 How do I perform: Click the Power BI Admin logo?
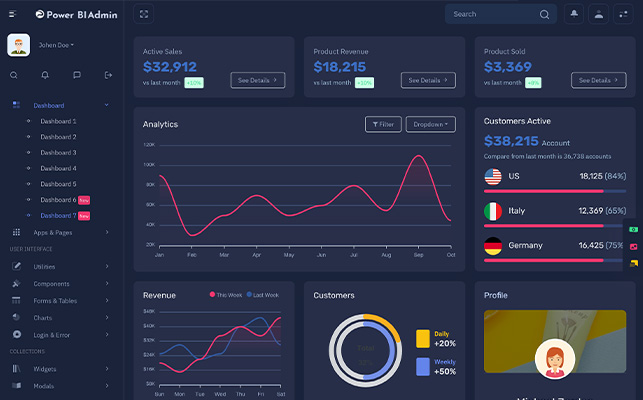[76, 14]
